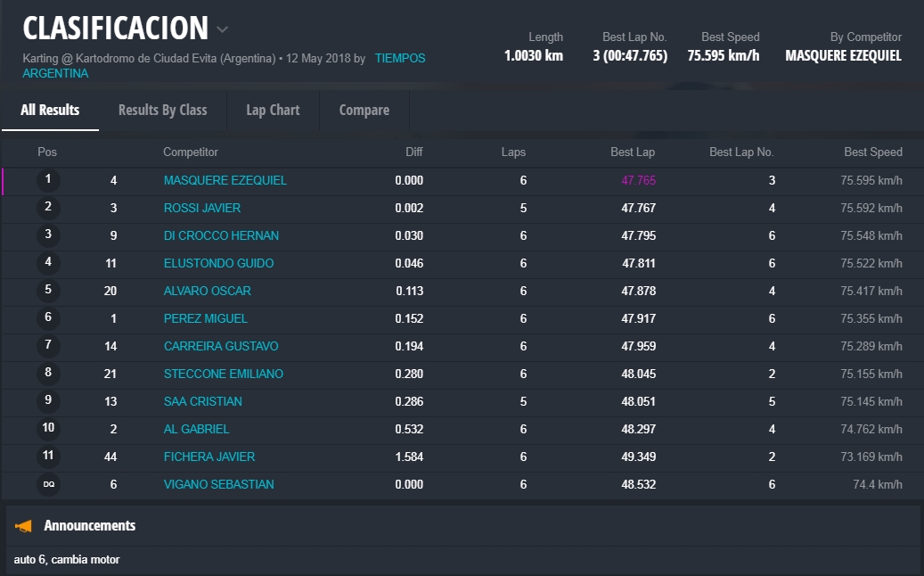Click the DQ badge for Vigano Sebastian
This screenshot has width=924, height=576.
[48, 484]
